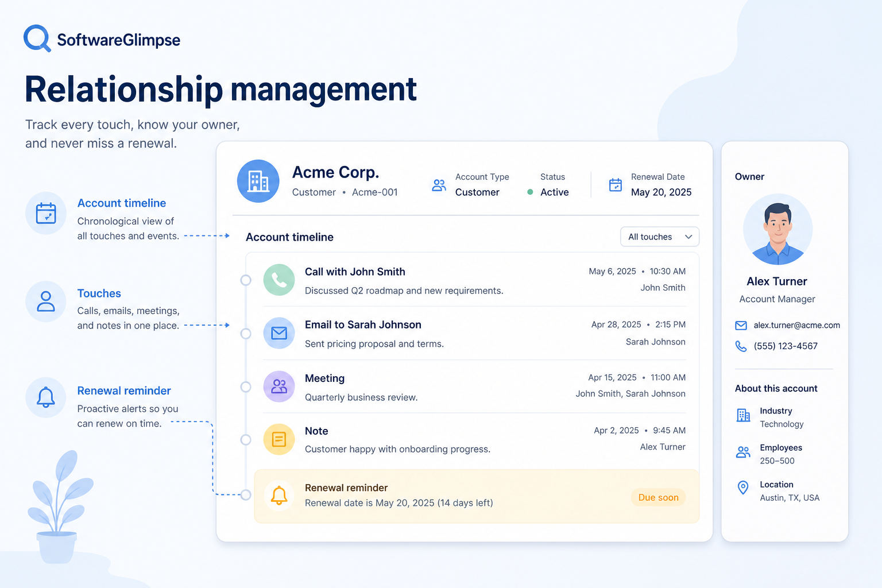The image size is (882, 588).
Task: Click the yellow Note icon
Action: pyautogui.click(x=279, y=439)
